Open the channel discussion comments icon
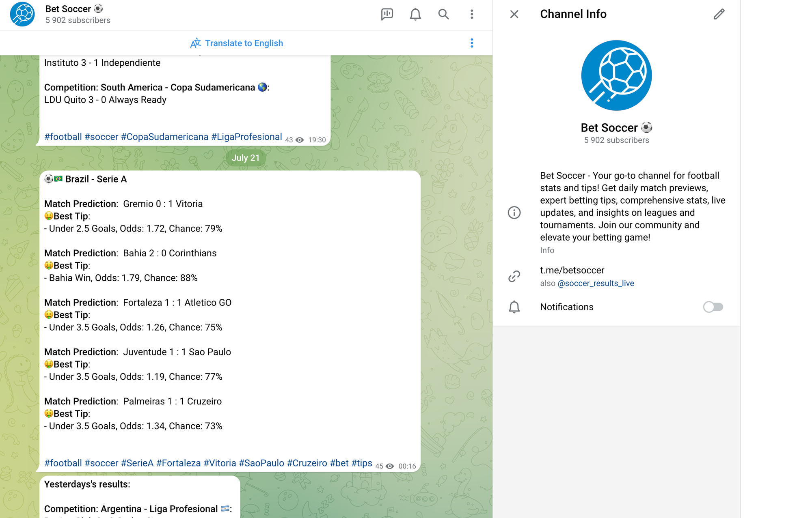812x518 pixels. [x=387, y=14]
